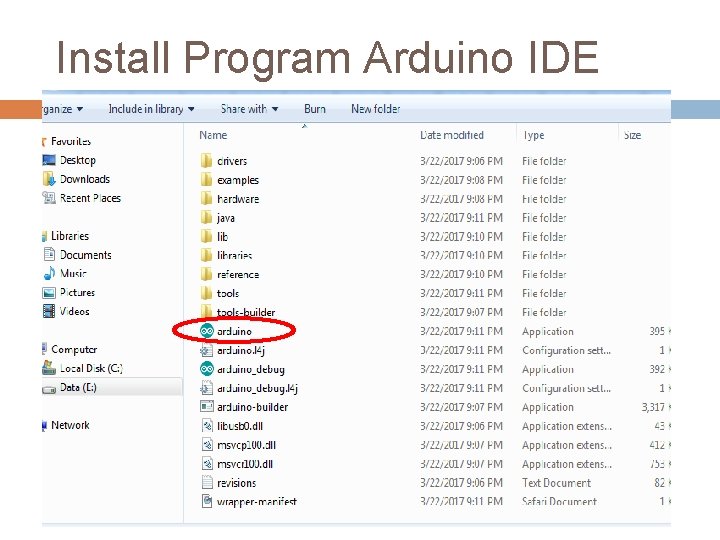Click date of the drivers folder row
Screen dimensions: 720x540
[461, 161]
